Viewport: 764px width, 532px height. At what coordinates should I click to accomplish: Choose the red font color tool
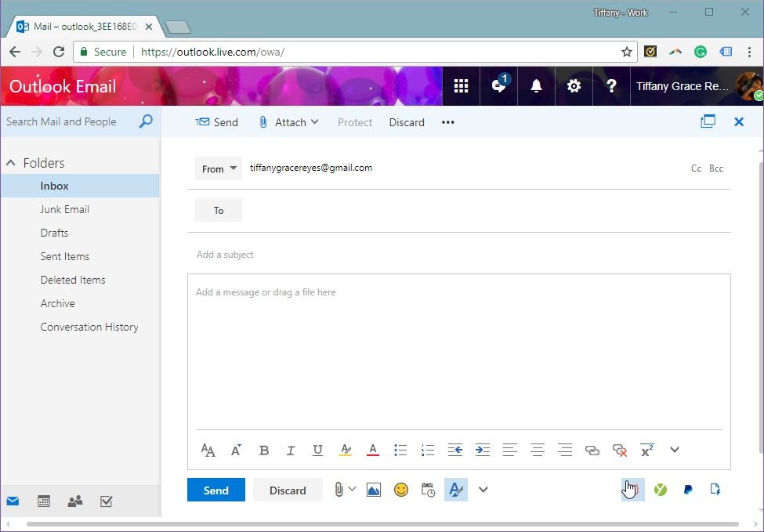point(373,450)
